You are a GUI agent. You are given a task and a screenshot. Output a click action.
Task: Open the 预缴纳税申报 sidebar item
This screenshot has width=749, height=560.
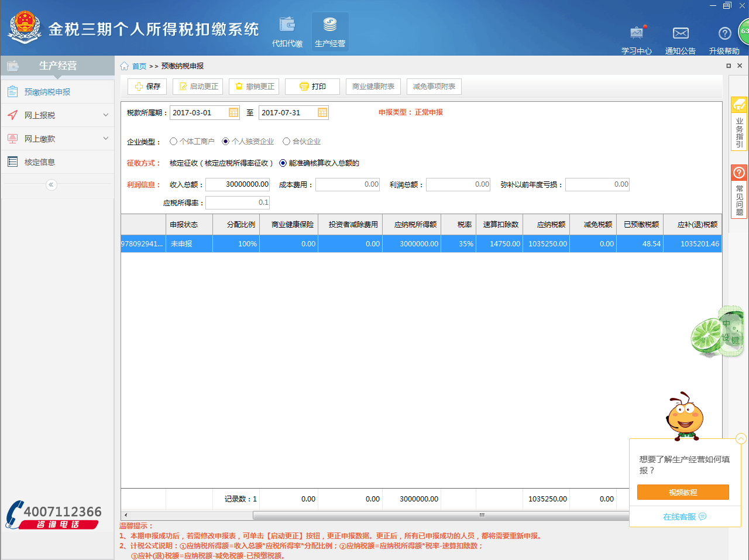pos(57,92)
